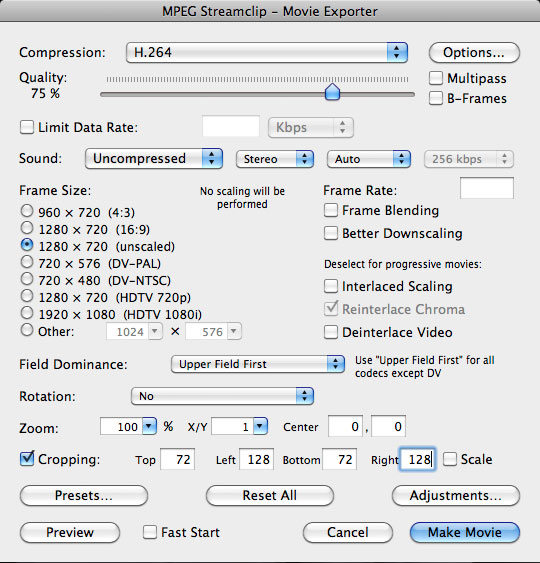Click the Frame Rate input field
Screen dimensions: 540x563
(x=487, y=187)
